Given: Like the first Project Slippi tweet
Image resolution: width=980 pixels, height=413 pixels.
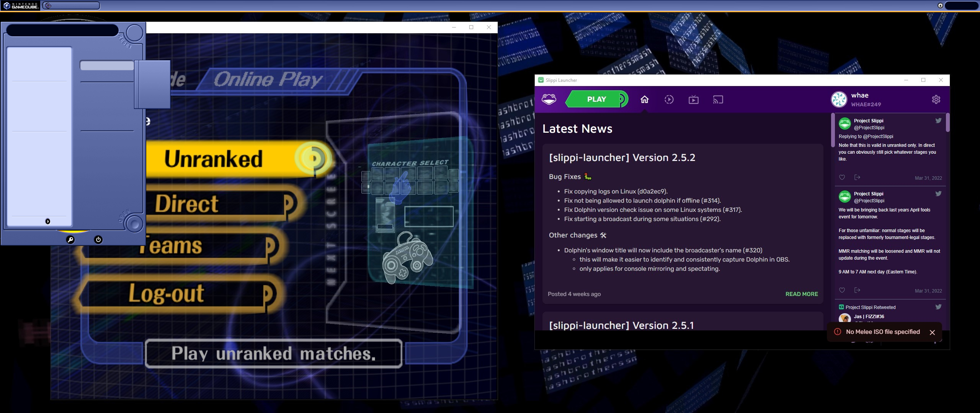Looking at the screenshot, I should tap(842, 177).
